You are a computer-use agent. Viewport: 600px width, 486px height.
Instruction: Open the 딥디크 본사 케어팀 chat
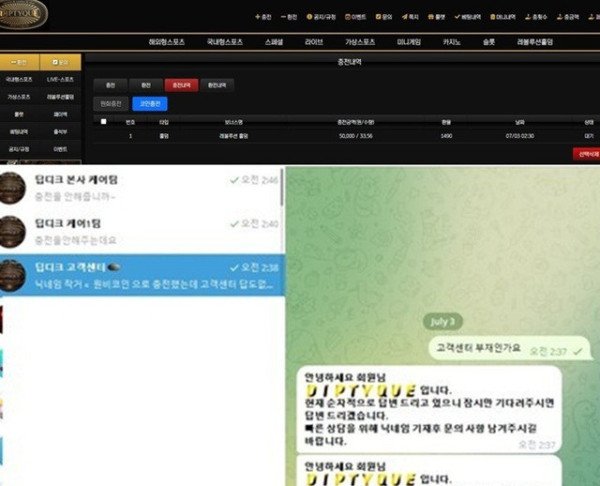pos(142,188)
